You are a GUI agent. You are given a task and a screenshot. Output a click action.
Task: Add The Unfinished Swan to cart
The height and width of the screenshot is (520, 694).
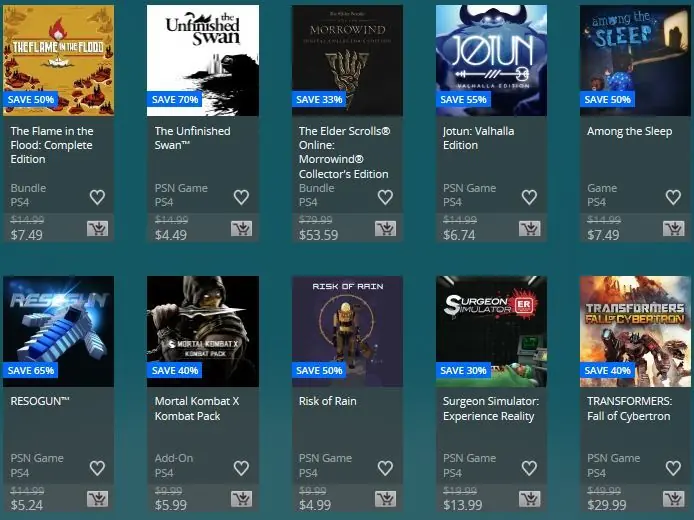pyautogui.click(x=241, y=229)
